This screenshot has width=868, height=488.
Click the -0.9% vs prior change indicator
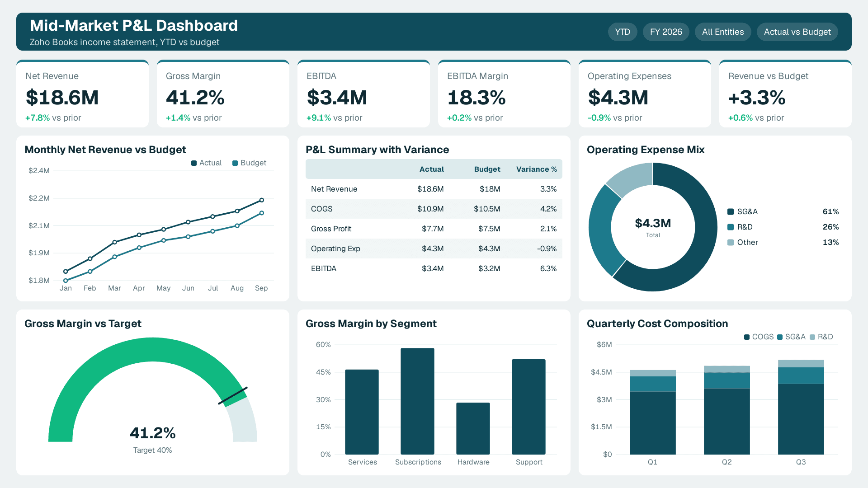point(615,118)
